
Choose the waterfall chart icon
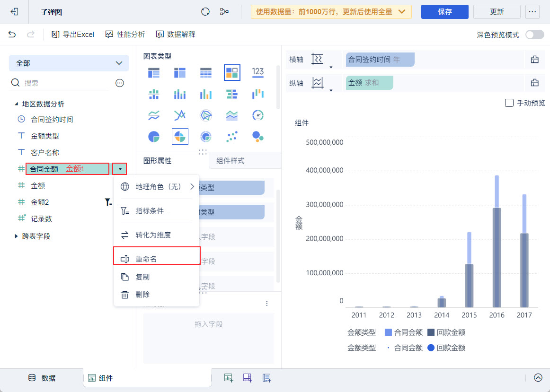tap(258, 94)
